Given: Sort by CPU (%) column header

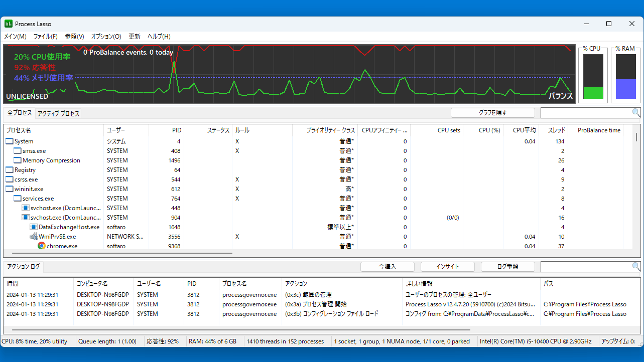Looking at the screenshot, I should (x=483, y=130).
